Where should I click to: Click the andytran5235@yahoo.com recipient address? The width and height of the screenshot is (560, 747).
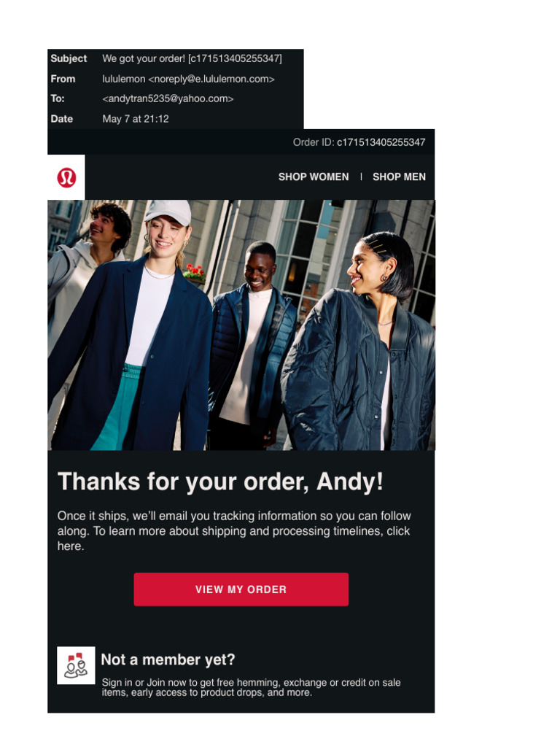[168, 98]
